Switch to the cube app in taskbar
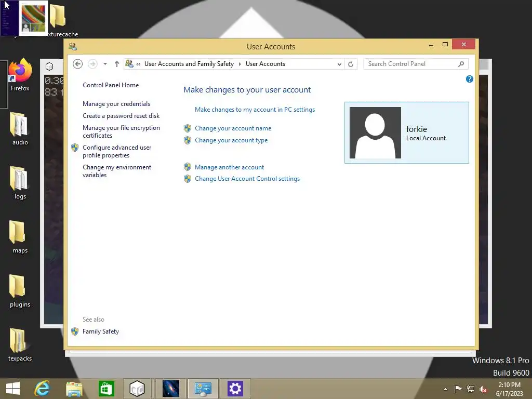Viewport: 532px width, 399px height. click(x=137, y=389)
